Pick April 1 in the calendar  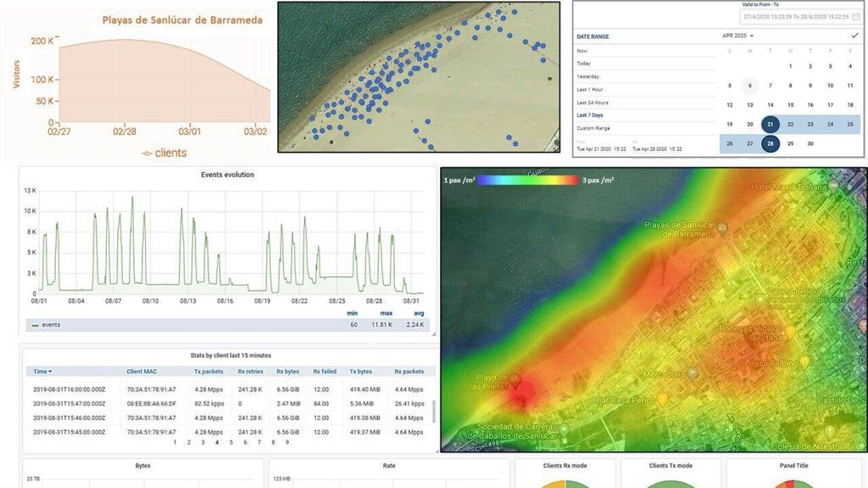[791, 66]
